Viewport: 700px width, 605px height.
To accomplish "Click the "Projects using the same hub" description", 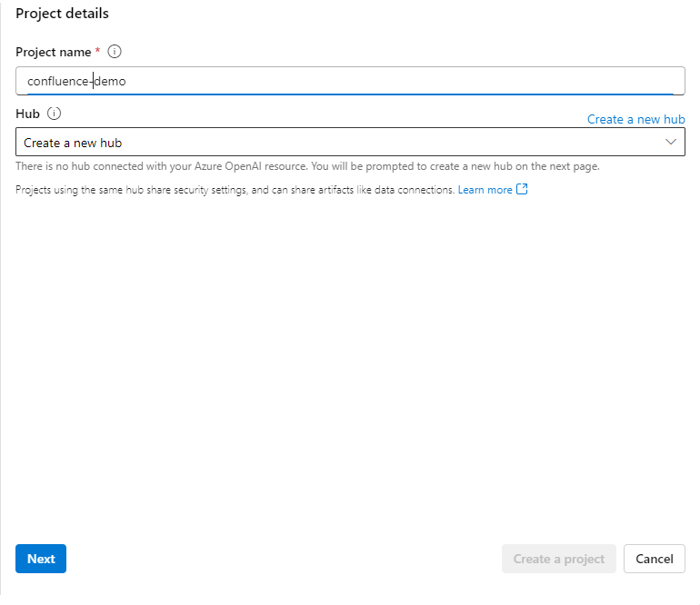I will click(235, 190).
